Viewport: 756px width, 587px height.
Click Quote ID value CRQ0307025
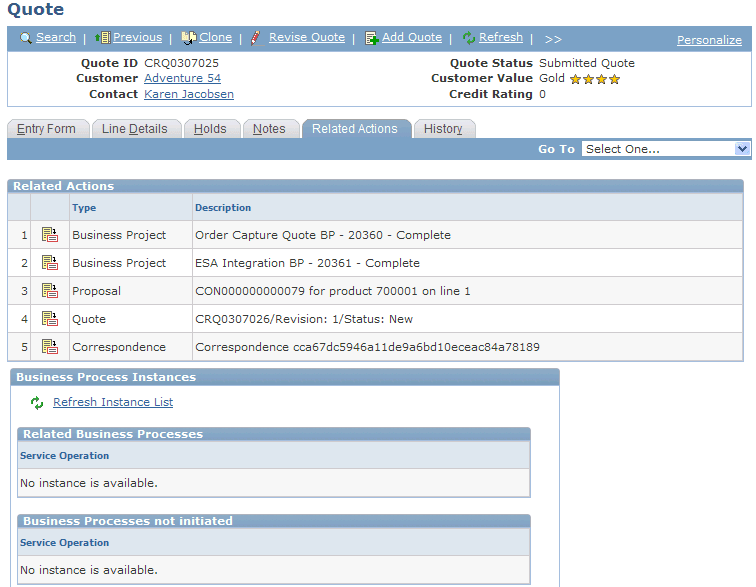(181, 63)
